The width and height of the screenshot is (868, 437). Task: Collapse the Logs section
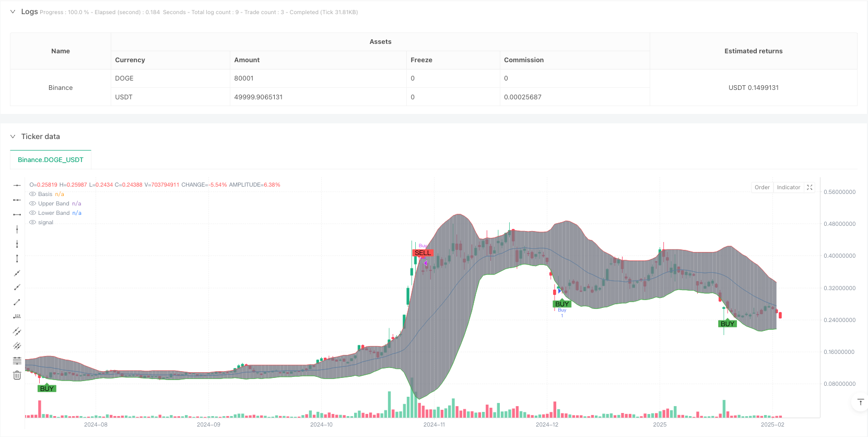point(13,11)
